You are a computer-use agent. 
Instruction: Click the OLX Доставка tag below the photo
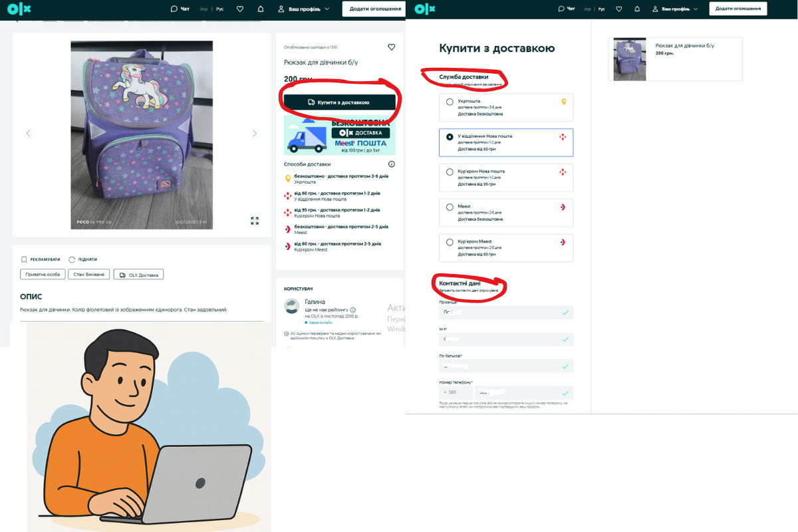tap(138, 275)
